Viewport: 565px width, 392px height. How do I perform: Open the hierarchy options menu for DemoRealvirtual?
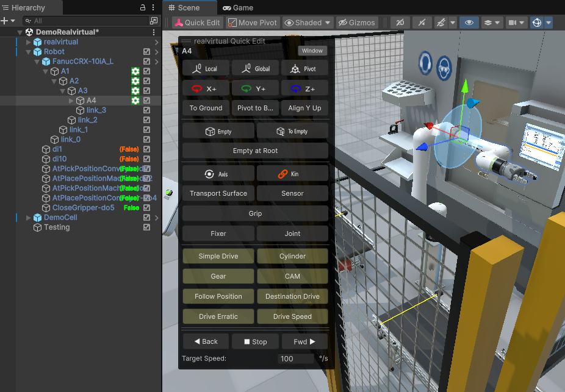coord(154,32)
